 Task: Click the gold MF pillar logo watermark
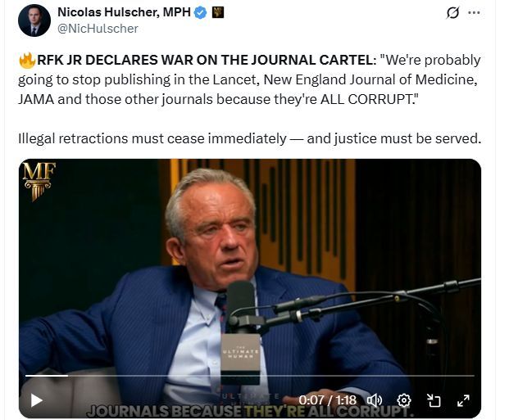(39, 181)
